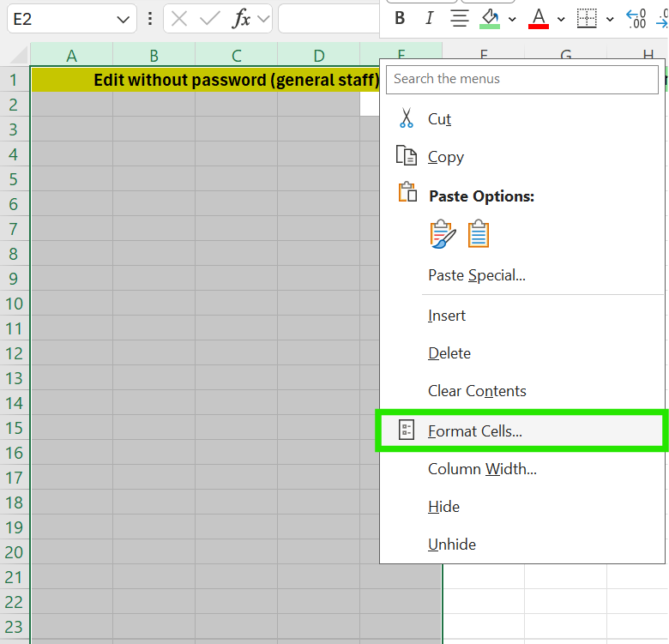Click the 'Edit without password (general staff)' cell
This screenshot has width=669, height=644.
[x=205, y=80]
